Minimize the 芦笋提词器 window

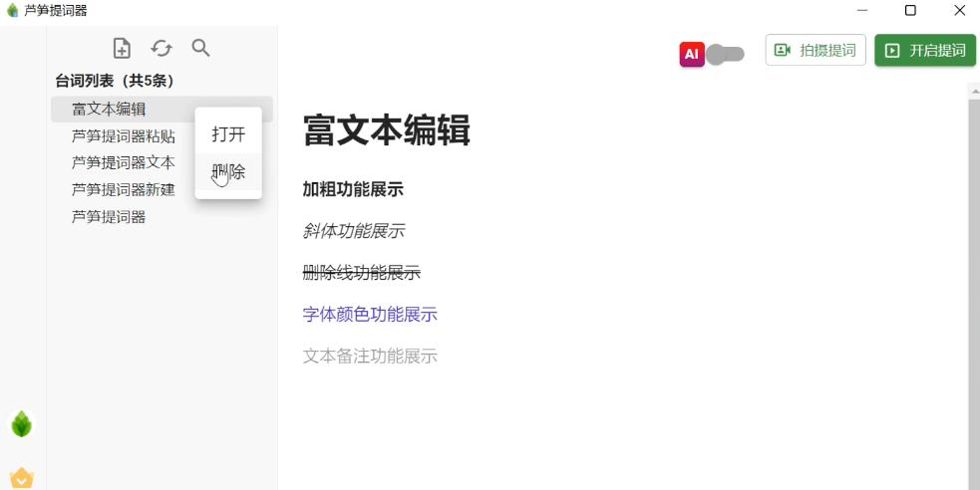862,11
